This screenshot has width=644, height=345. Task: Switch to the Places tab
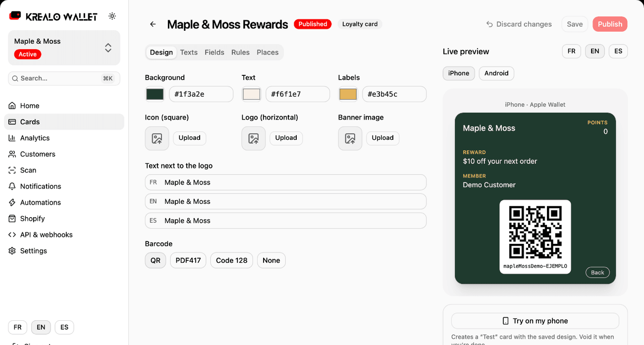(268, 52)
